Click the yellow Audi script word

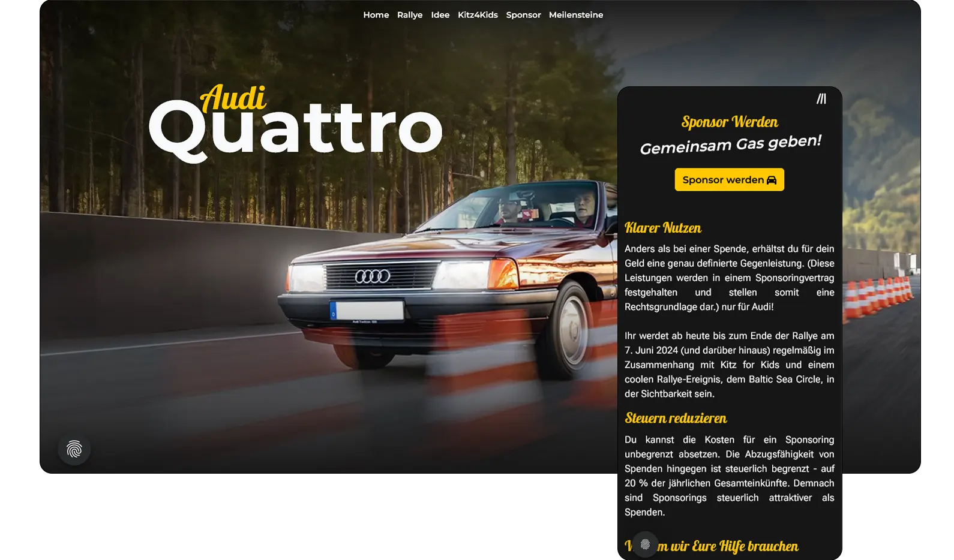click(x=233, y=98)
